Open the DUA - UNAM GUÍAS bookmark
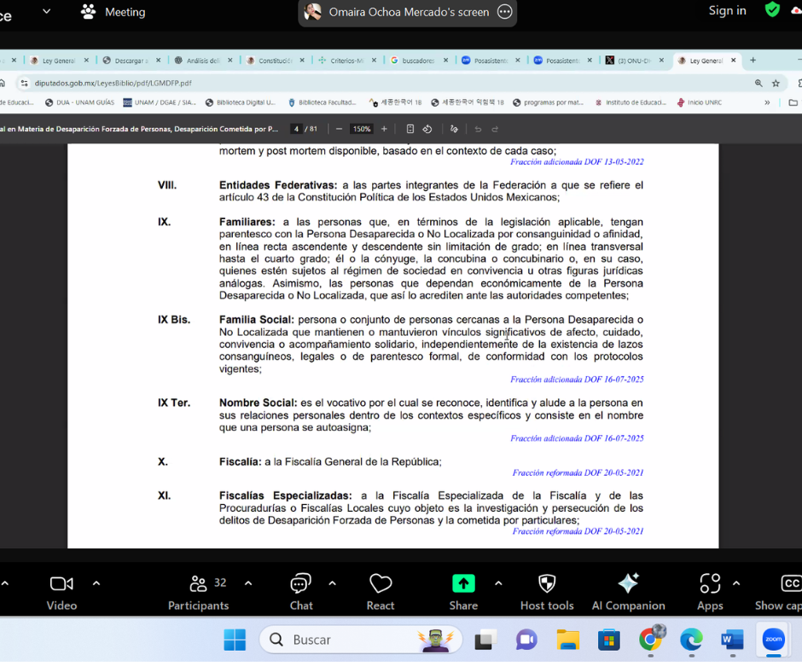This screenshot has width=802, height=672. (x=84, y=102)
